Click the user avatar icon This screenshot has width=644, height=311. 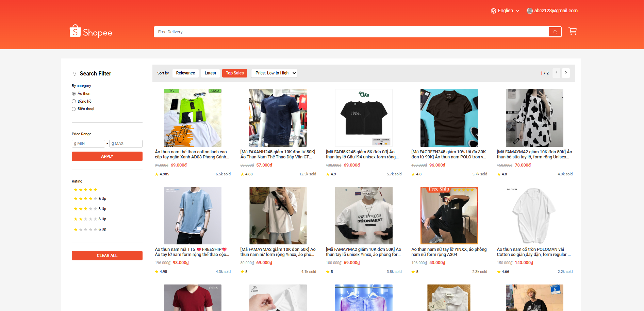[529, 11]
